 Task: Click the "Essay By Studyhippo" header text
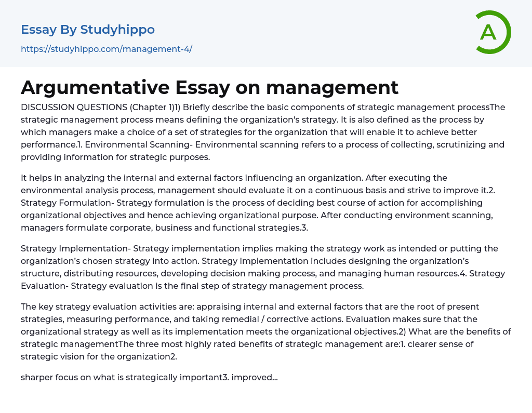point(88,30)
